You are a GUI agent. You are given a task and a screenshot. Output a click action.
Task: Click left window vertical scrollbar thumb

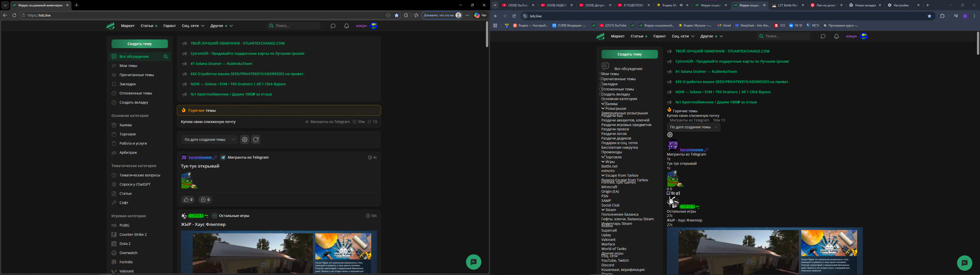click(x=487, y=34)
